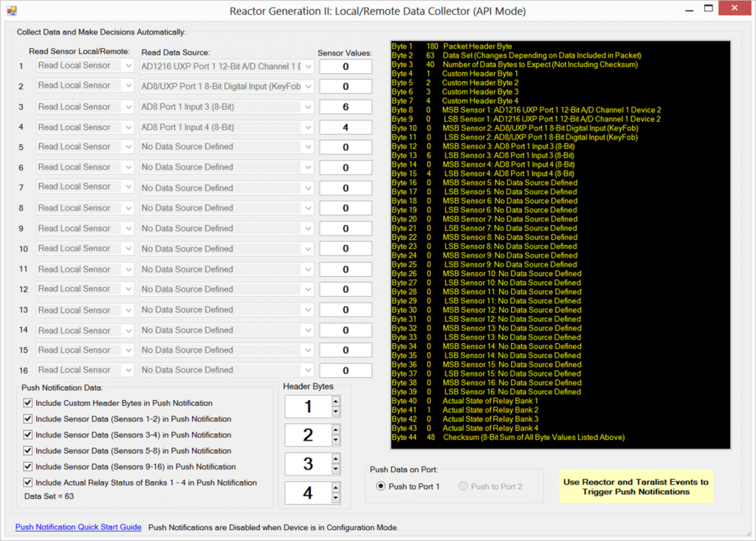This screenshot has width=756, height=541.
Task: Open row 10 data source dropdown
Action: [x=227, y=249]
